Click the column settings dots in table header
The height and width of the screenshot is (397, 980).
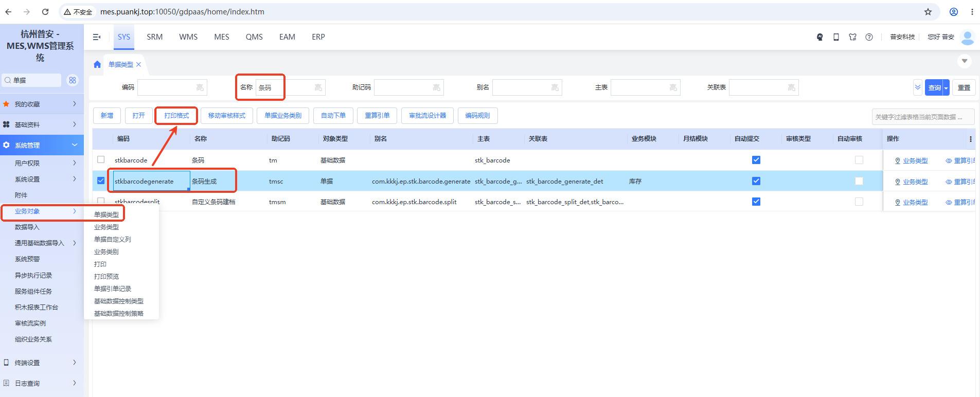point(971,139)
